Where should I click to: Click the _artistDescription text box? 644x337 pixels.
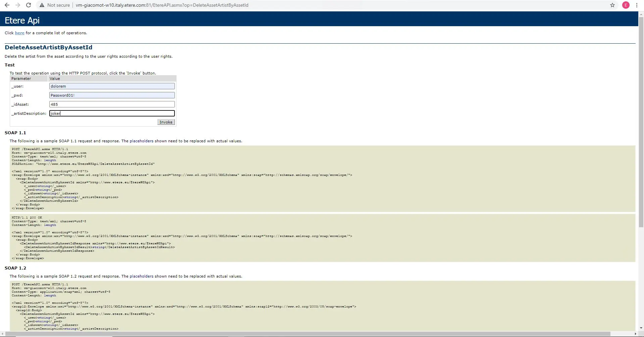[112, 113]
